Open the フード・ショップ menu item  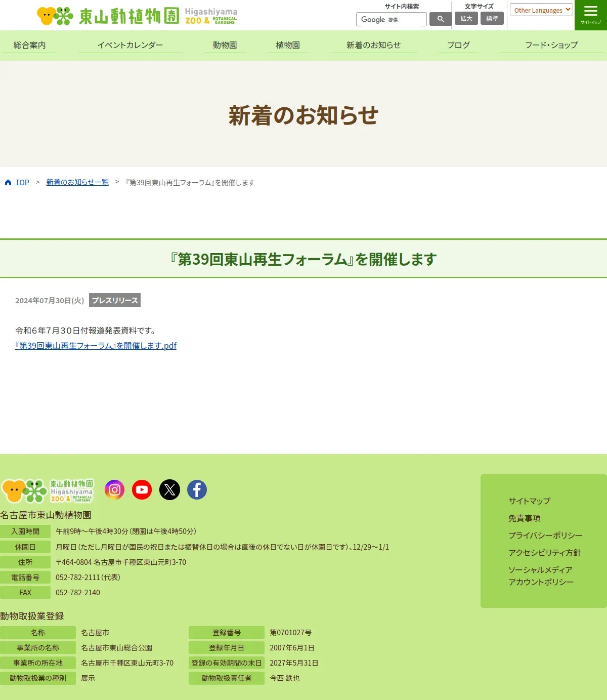pyautogui.click(x=551, y=45)
